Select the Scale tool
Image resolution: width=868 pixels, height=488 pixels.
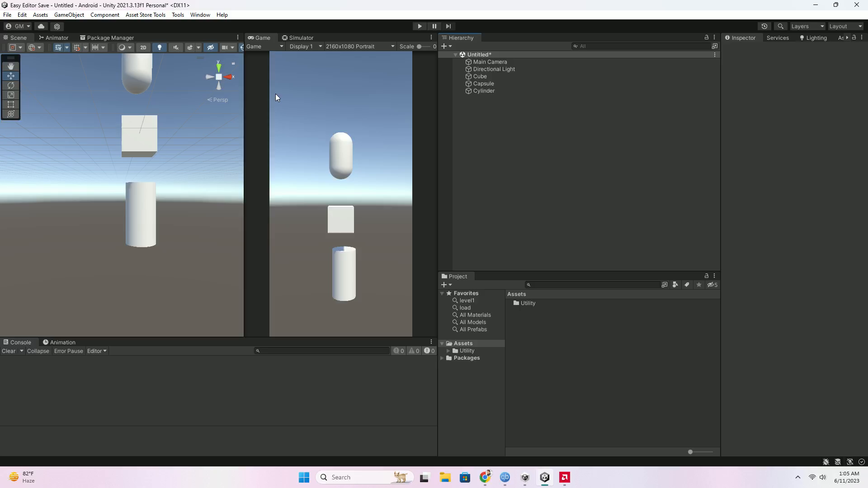(11, 95)
